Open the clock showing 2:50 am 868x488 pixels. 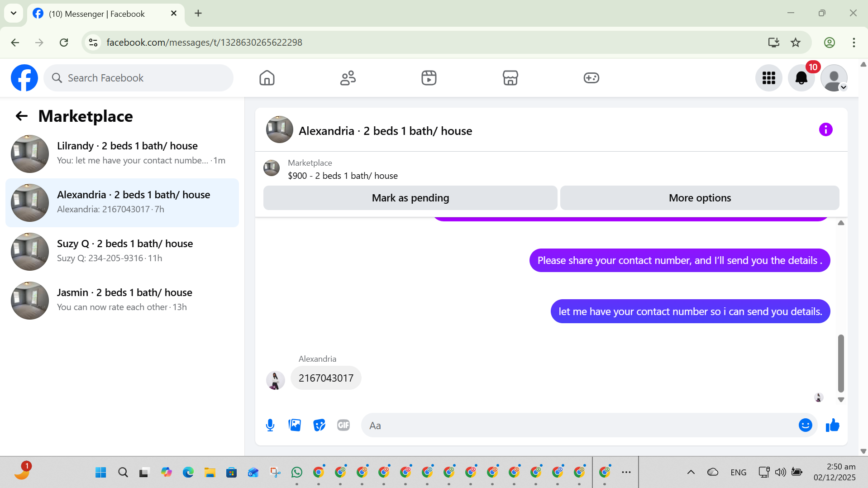[835, 472]
